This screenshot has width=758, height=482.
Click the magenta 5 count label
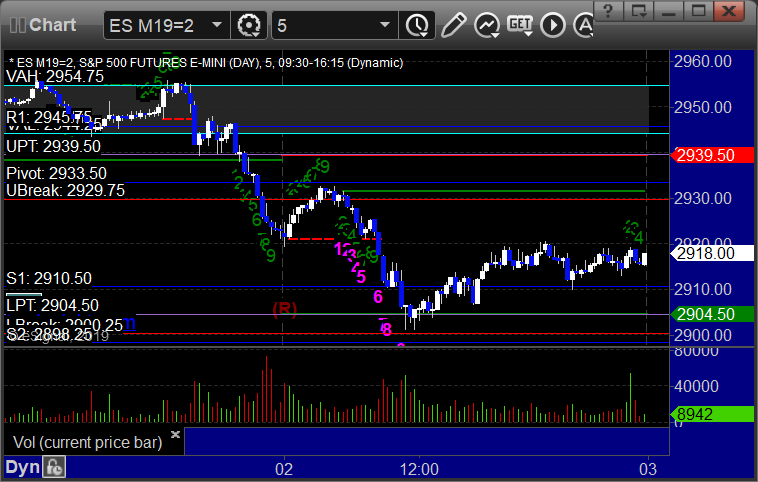tap(361, 277)
